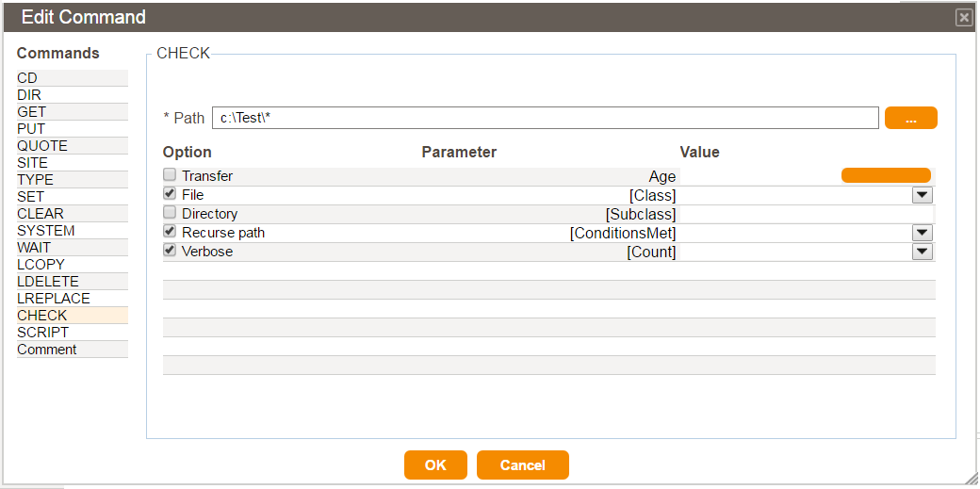Tick the Directory checkbox
980x489 pixels.
170,212
